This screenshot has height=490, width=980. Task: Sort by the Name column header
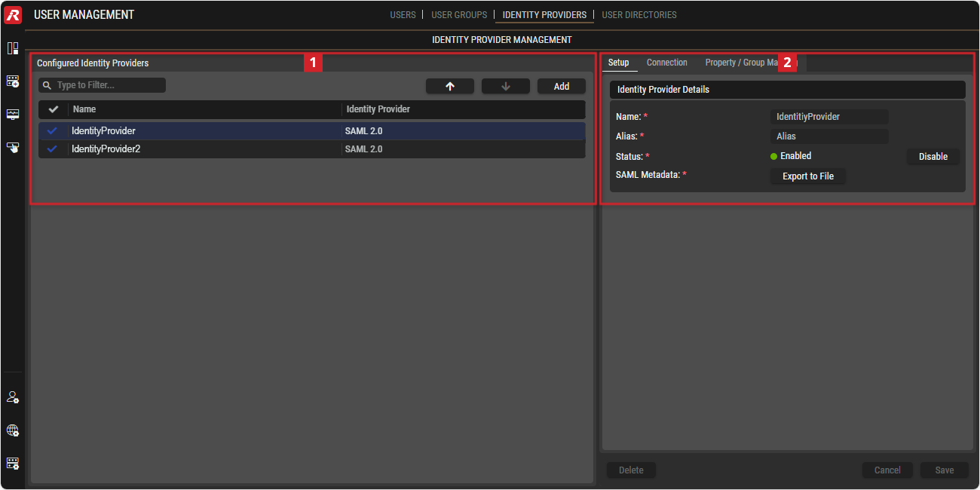pos(84,109)
